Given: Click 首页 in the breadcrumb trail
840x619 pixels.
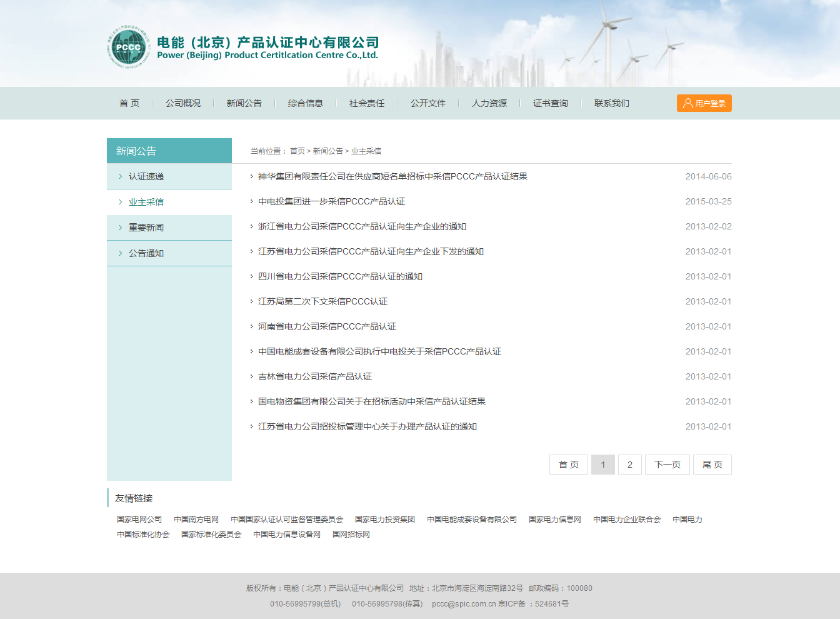Looking at the screenshot, I should tap(297, 151).
